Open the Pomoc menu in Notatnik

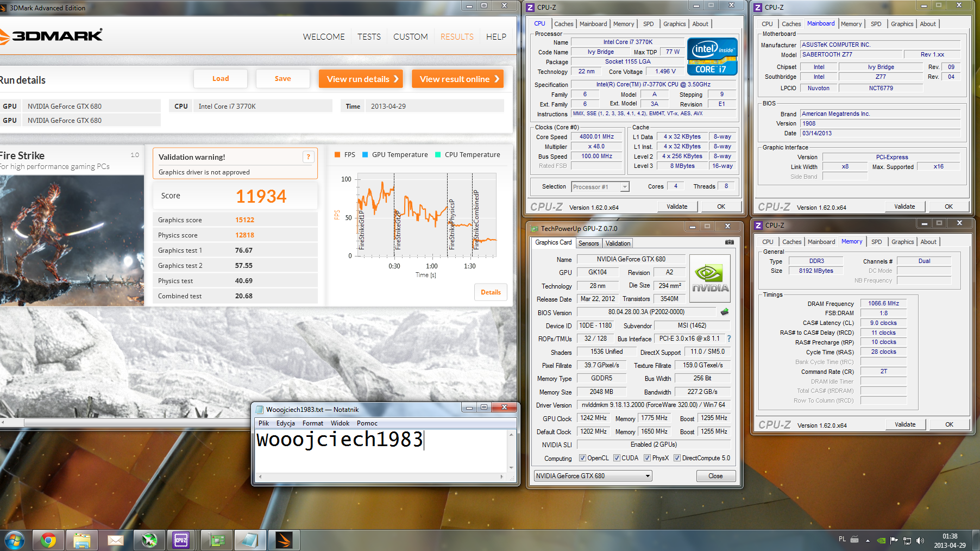click(367, 423)
